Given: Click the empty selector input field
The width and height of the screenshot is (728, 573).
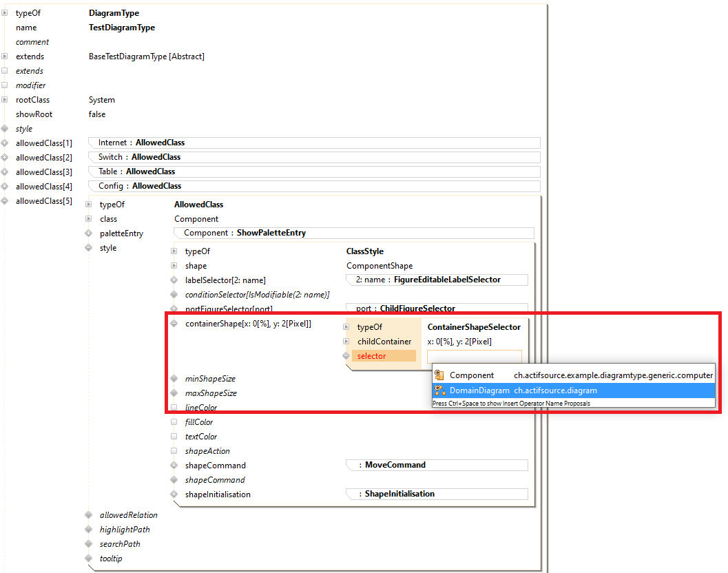Looking at the screenshot, I should [474, 357].
